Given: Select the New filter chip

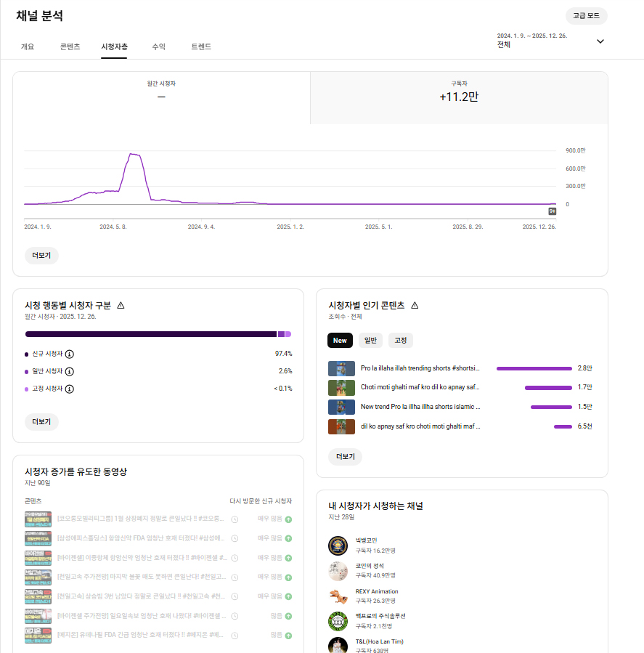Looking at the screenshot, I should tap(340, 340).
